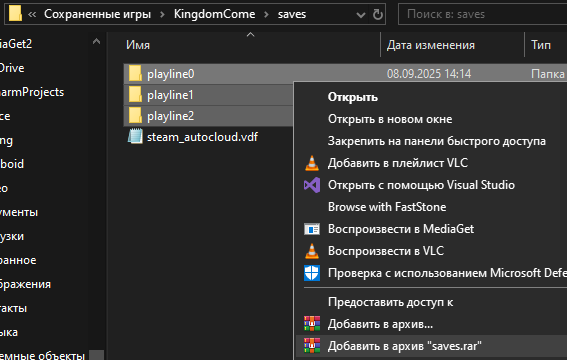This screenshot has width=567, height=360.
Task: Go to "Сохраненные игры" breadcrumb
Action: (97, 14)
